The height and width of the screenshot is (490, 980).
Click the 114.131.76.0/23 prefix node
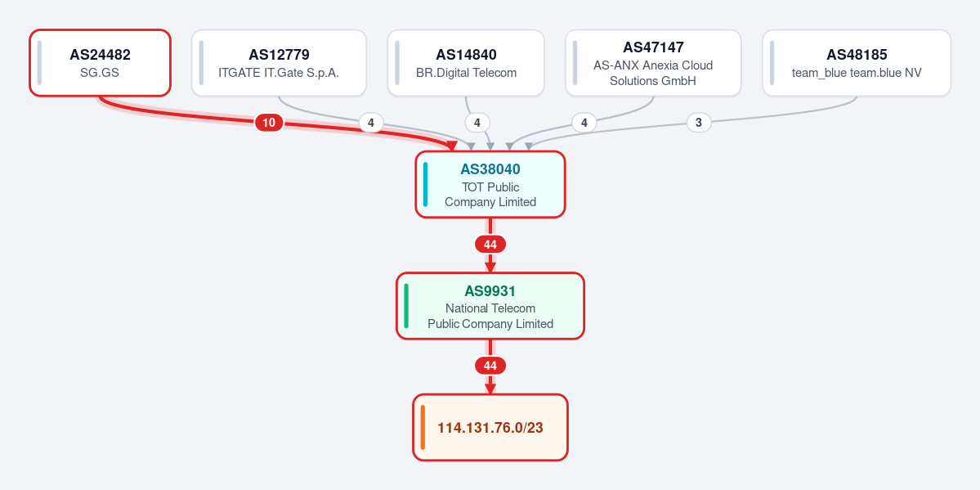(490, 427)
